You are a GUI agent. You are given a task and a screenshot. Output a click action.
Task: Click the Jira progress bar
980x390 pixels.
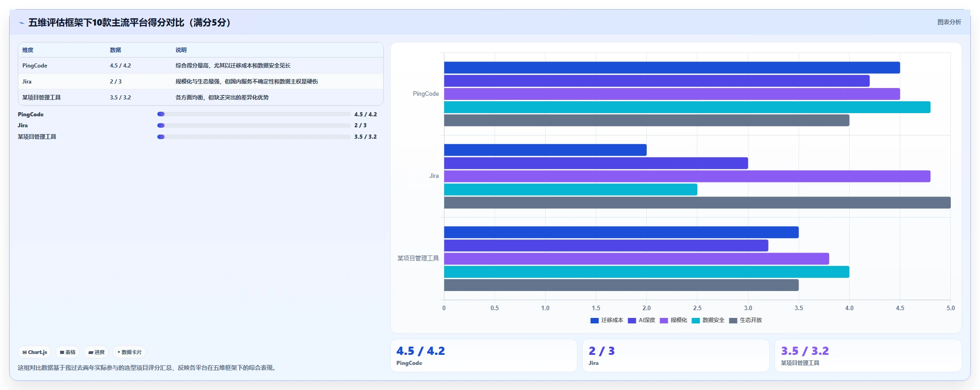pos(254,125)
